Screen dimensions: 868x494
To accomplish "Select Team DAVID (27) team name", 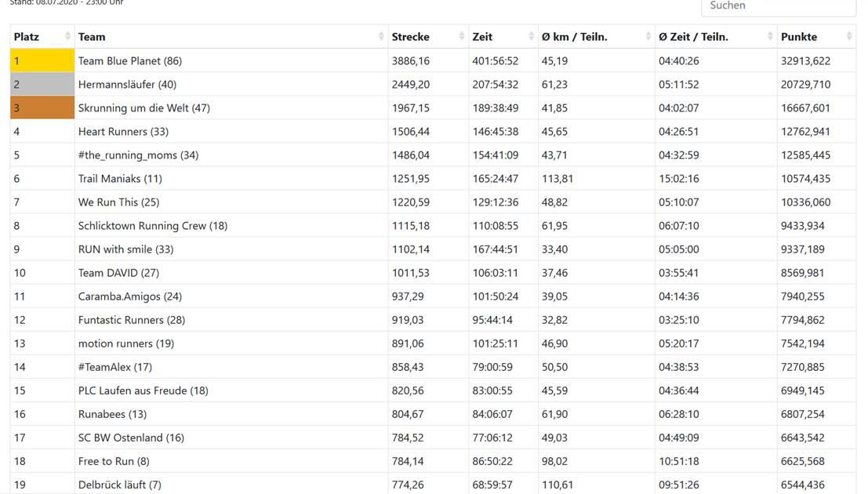I will [118, 272].
